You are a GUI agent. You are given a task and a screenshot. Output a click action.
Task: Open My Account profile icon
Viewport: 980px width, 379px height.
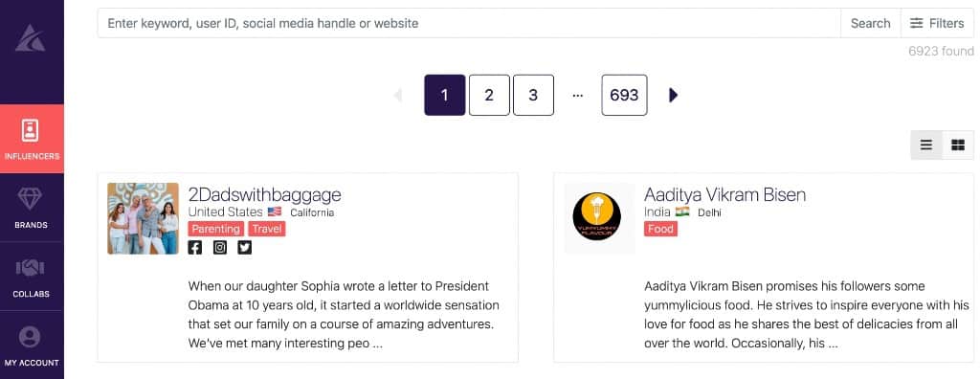[x=30, y=337]
